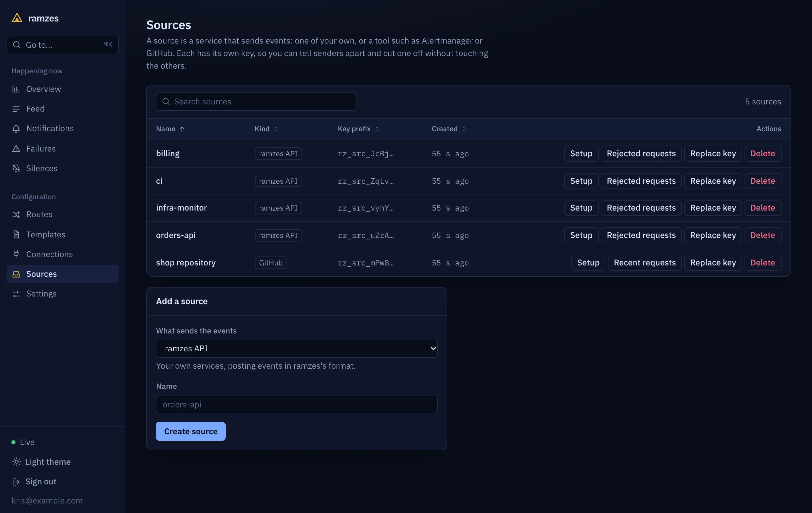This screenshot has height=513, width=812.
Task: Go to the Settings page label
Action: click(x=41, y=294)
